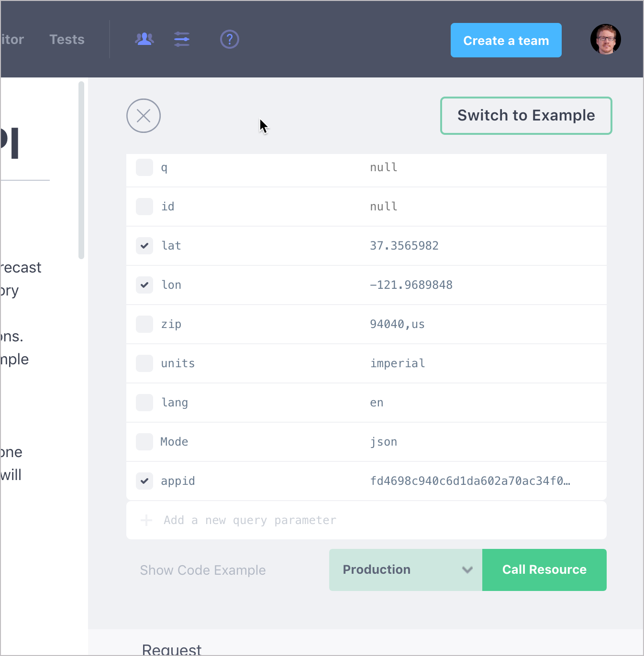Uncheck the lon parameter checkbox
This screenshot has width=644, height=656.
[144, 285]
